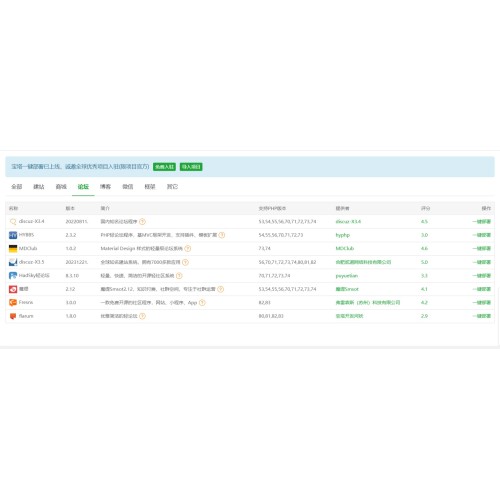Click the discuz-X3.5 app logo icon
Image resolution: width=500 pixels, height=500 pixels.
click(13, 262)
